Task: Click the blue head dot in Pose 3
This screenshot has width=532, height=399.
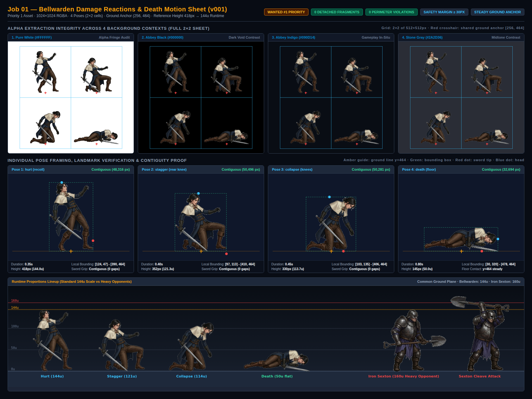Action: (x=329, y=197)
